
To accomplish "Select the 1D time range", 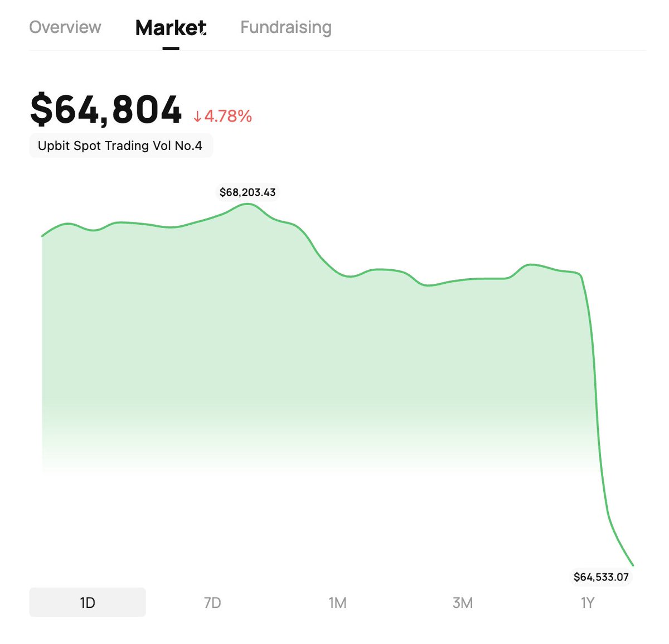I will pos(88,603).
